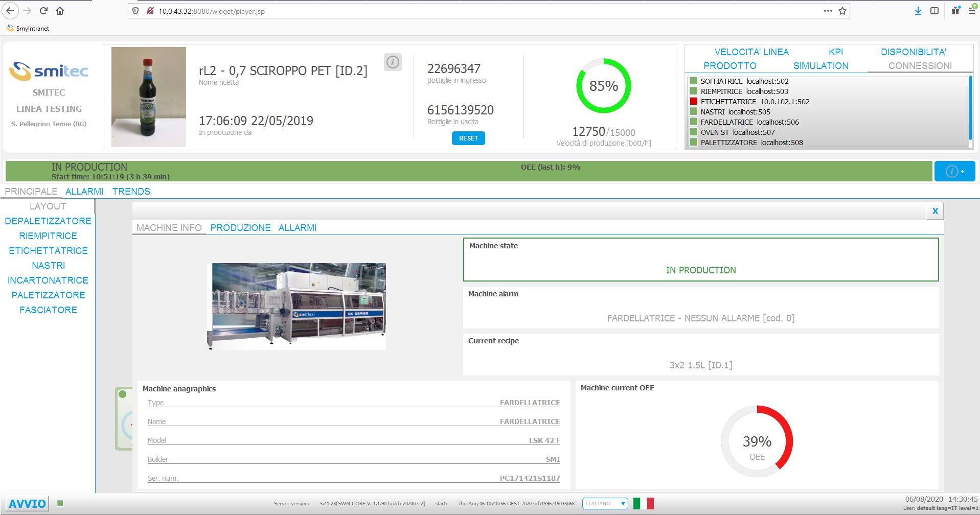Click serial number PC171421S1187
Viewport: 980px width, 515px height.
point(530,479)
